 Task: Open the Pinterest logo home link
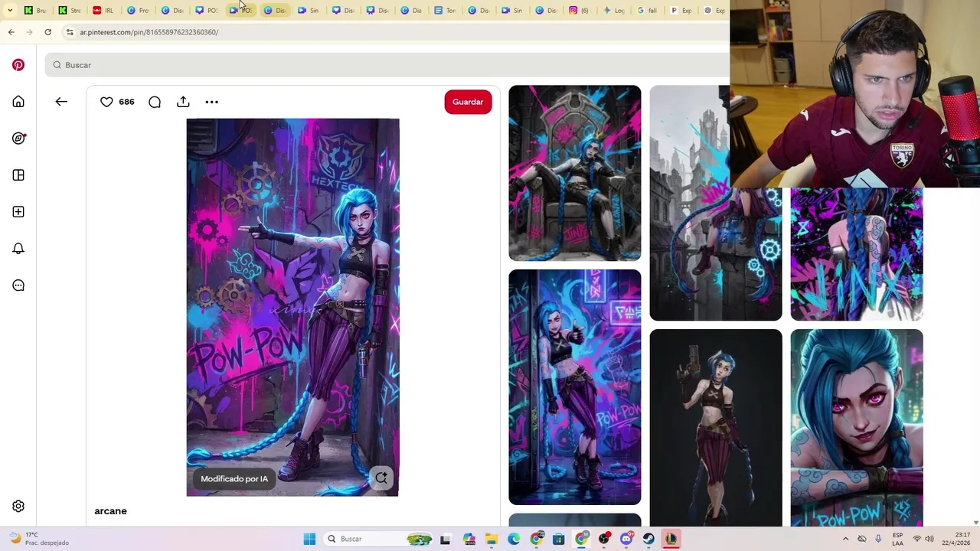[18, 65]
